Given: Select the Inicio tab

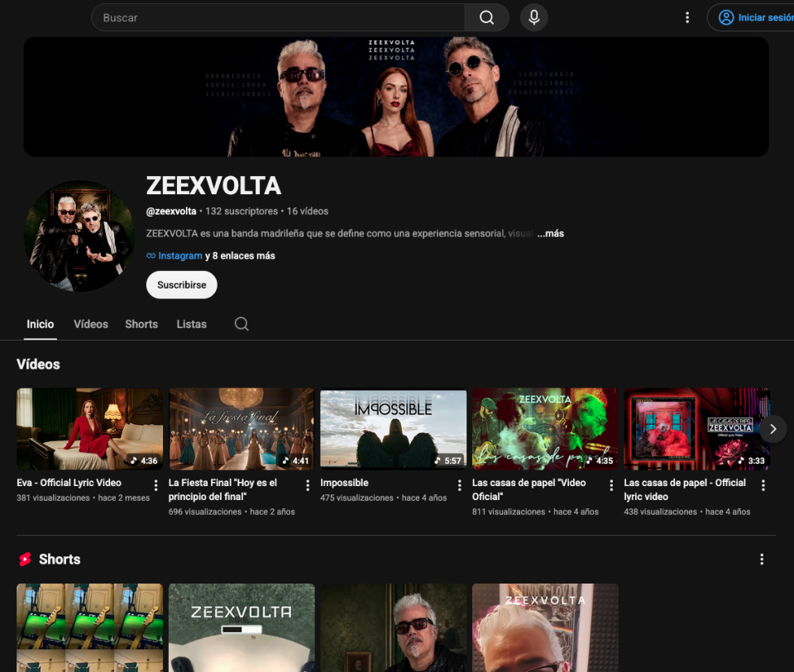Looking at the screenshot, I should pyautogui.click(x=40, y=324).
